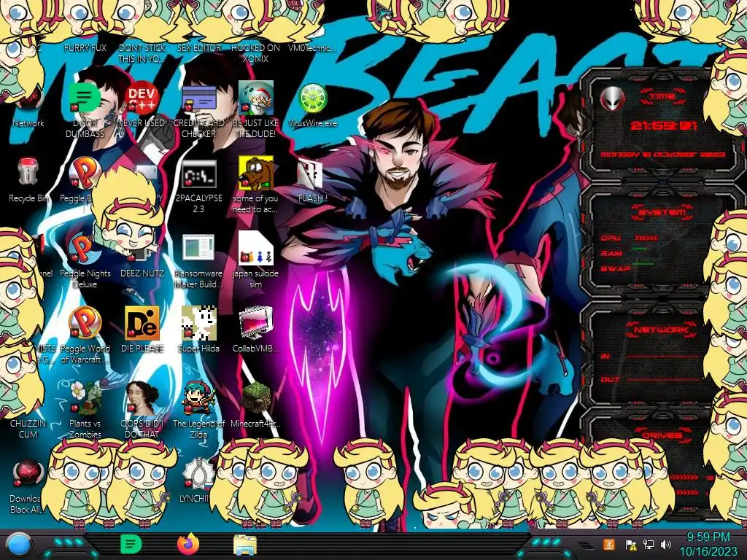This screenshot has width=747, height=560.
Task: Open the green chat app on taskbar
Action: (131, 544)
